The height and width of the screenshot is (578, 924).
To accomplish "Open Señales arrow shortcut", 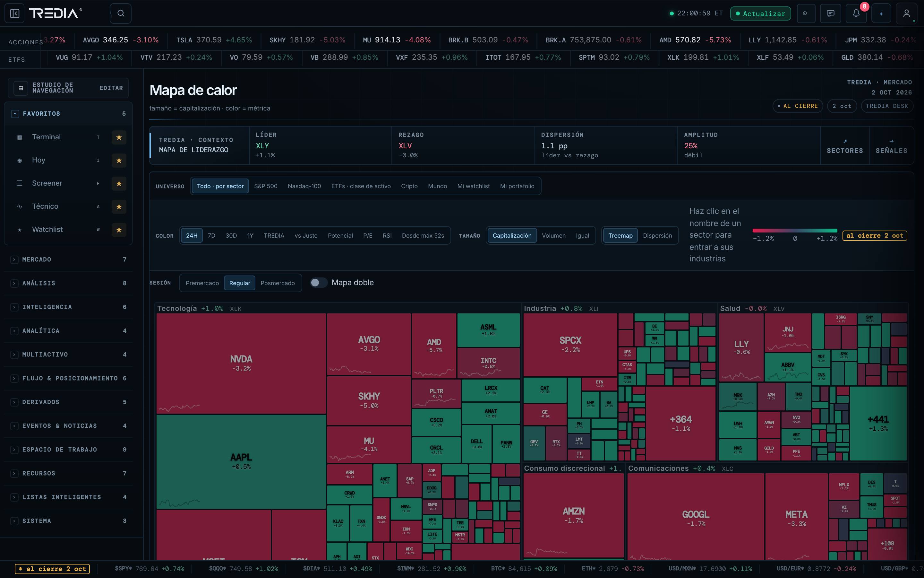I will tap(892, 146).
